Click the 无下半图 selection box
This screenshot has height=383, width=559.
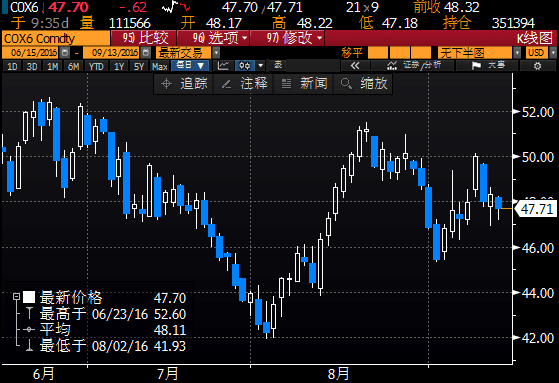475,53
